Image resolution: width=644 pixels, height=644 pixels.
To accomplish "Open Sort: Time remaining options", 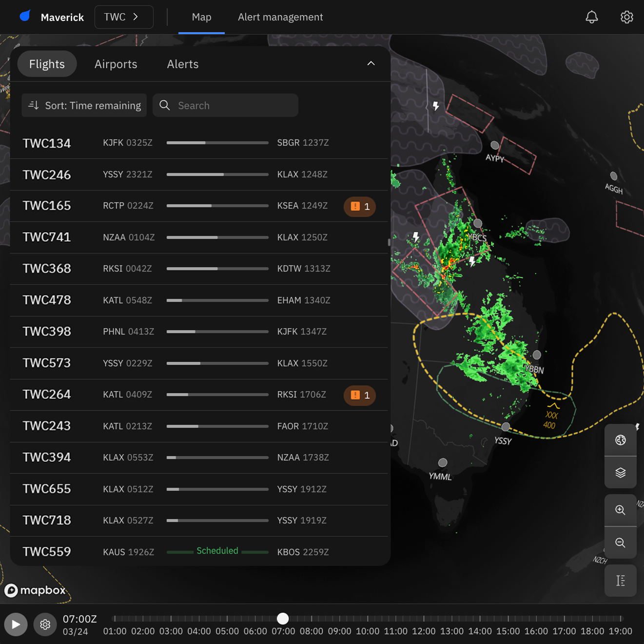I will tap(84, 105).
